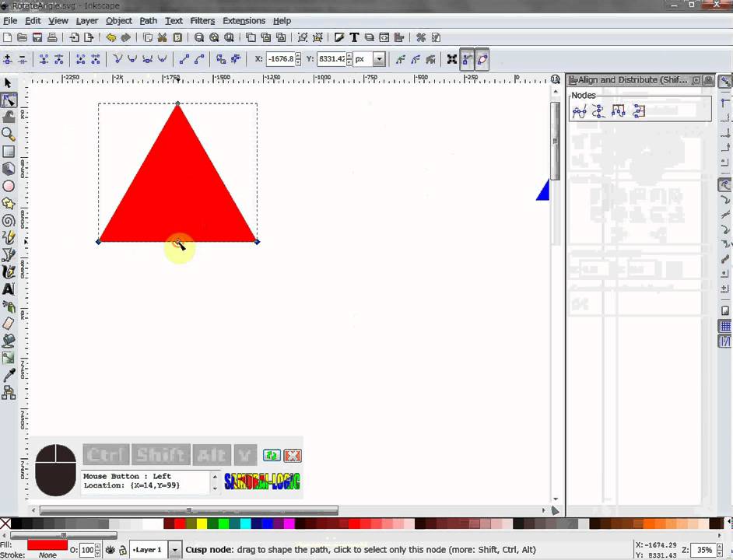This screenshot has width=733, height=560.
Task: Toggle snap to guides
Action: click(724, 341)
